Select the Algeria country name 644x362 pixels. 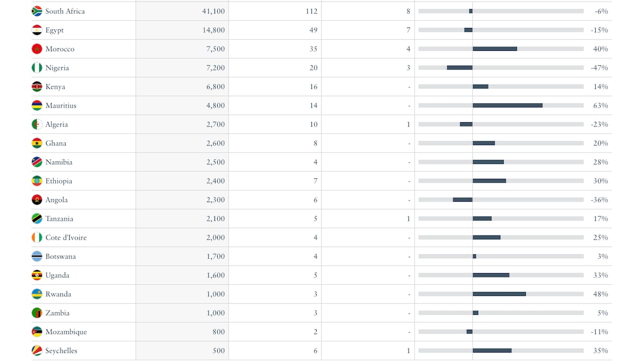tap(57, 124)
